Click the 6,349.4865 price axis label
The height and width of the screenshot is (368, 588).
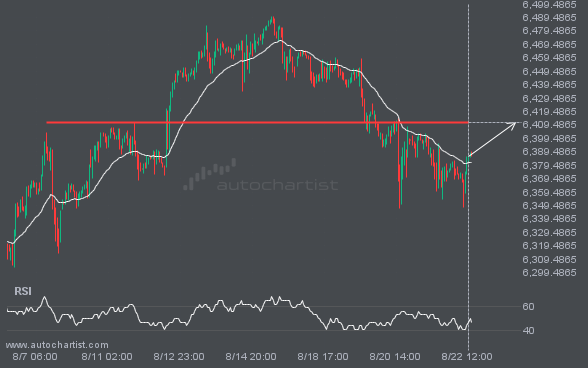[x=549, y=206]
